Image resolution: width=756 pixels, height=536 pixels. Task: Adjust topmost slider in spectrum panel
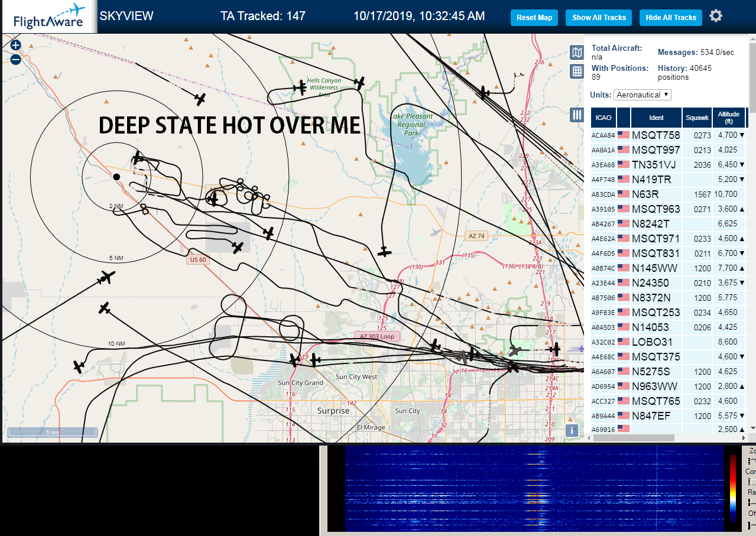[x=751, y=461]
